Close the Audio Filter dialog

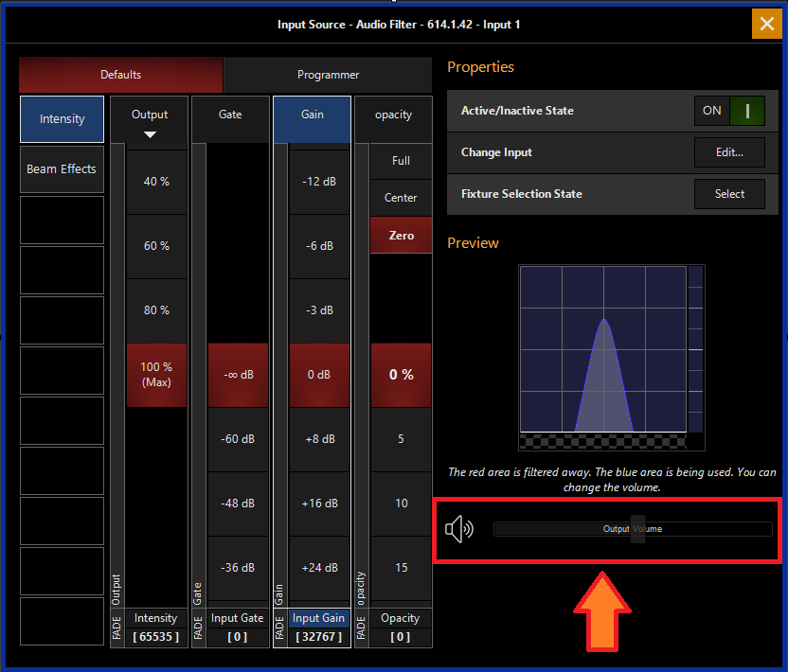point(766,24)
